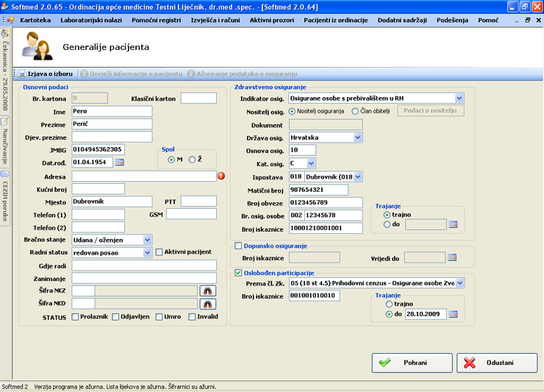Enable the Dopunsko osiguranje checkbox
544x392 pixels.
[x=238, y=246]
